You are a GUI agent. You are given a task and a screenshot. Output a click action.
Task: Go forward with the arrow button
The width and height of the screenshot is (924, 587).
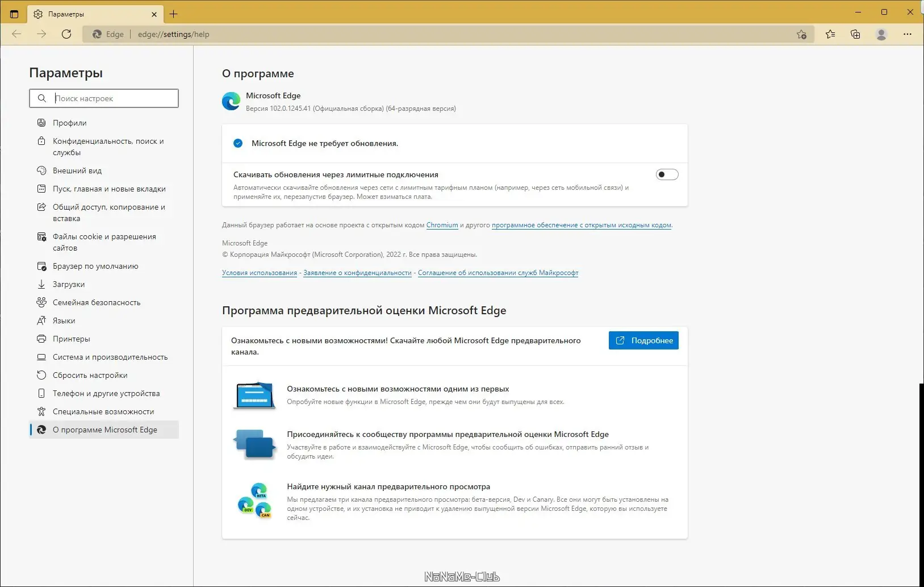(x=41, y=34)
